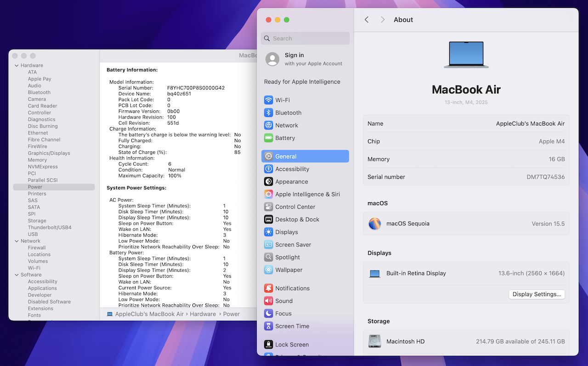Click Hardware in System Information path bar

pyautogui.click(x=203, y=314)
